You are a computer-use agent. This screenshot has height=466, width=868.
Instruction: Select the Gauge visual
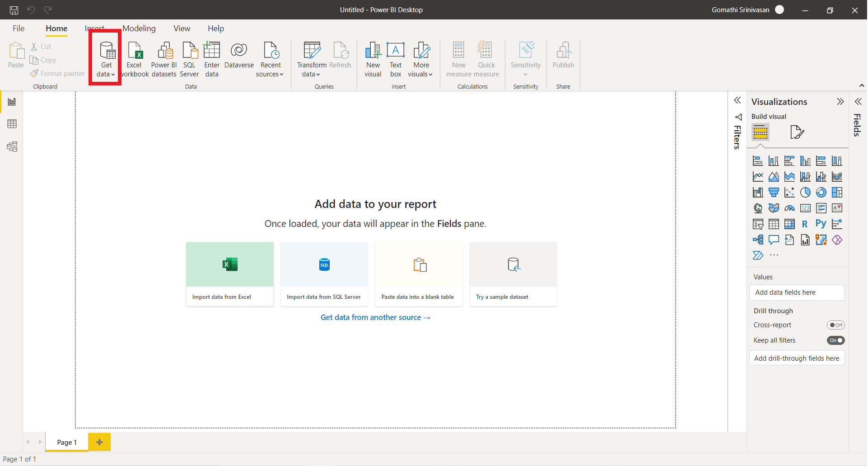click(789, 208)
